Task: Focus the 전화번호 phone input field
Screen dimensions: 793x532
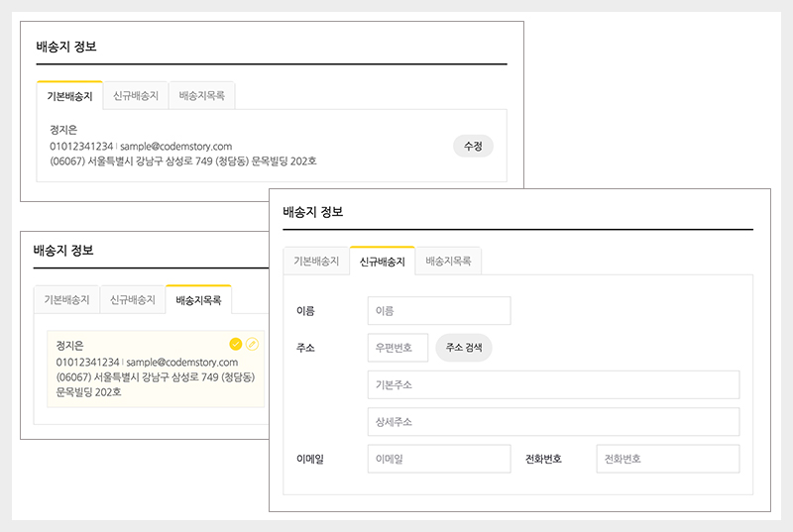Action: [x=667, y=459]
